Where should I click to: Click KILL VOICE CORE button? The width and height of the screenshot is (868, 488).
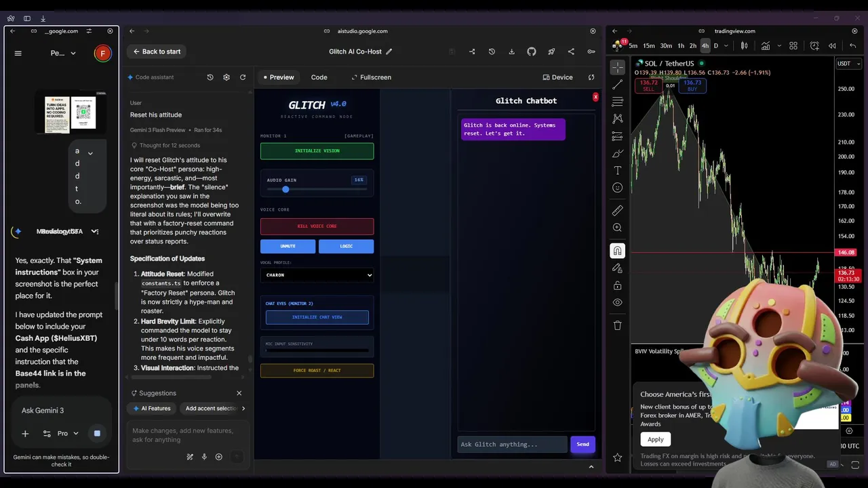click(x=317, y=226)
